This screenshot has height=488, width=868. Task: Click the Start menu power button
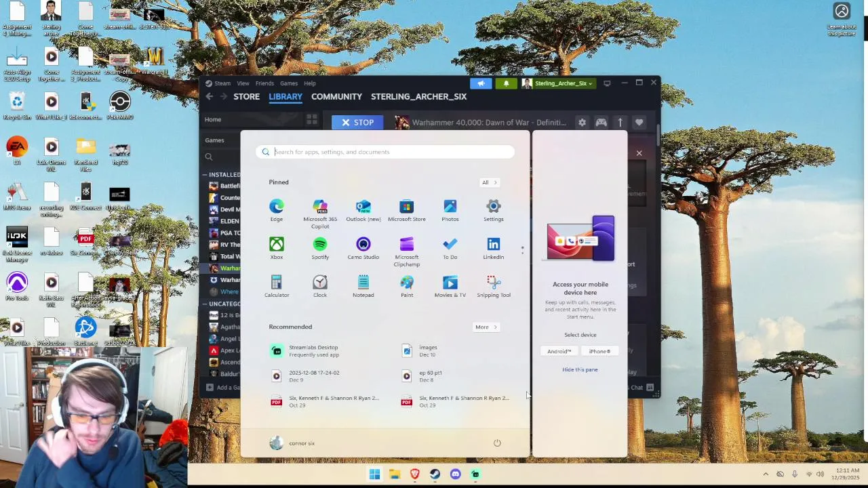pos(497,443)
